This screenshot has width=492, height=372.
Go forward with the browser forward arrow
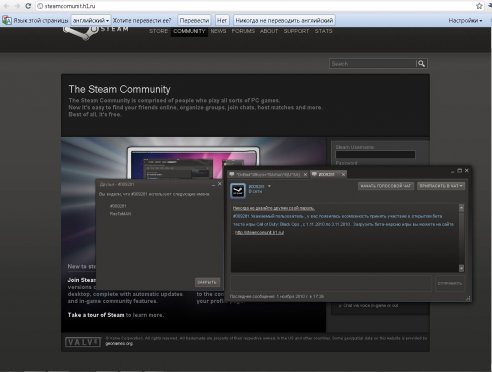click(17, 6)
